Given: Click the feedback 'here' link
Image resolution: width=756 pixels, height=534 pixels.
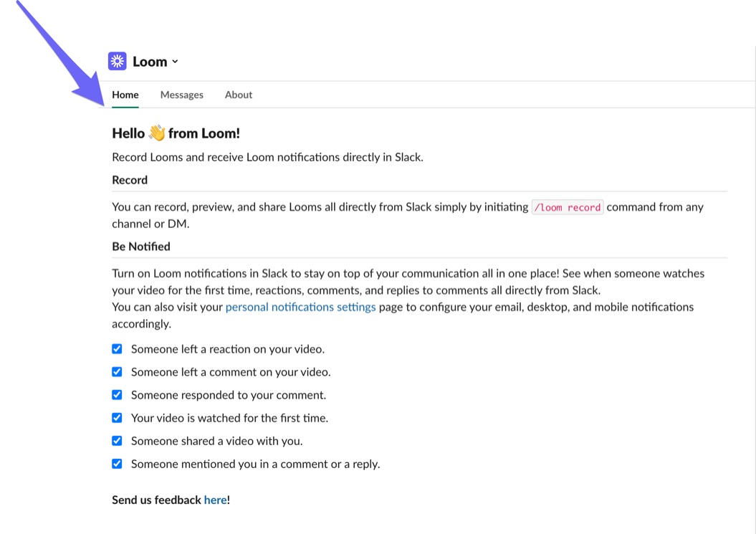Looking at the screenshot, I should pos(215,500).
